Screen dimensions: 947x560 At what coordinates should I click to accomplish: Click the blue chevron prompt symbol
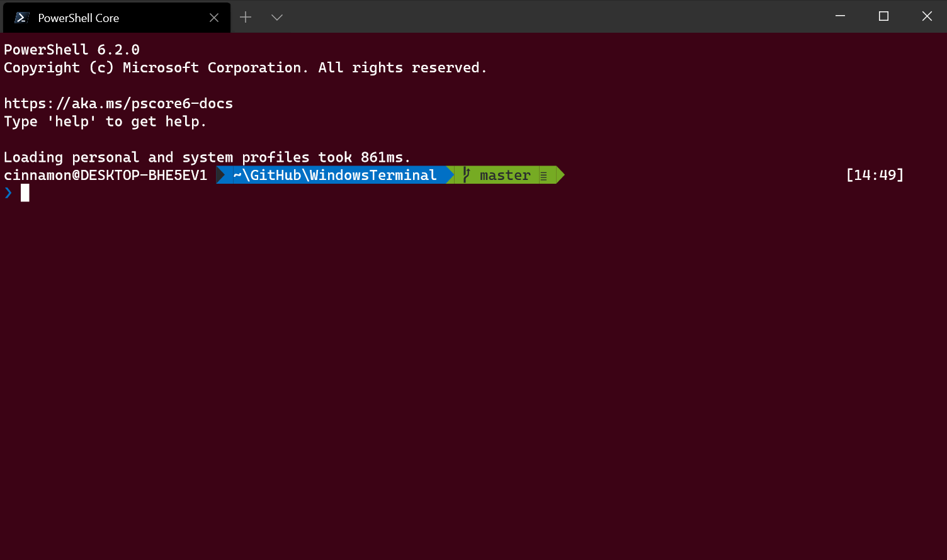(8, 193)
